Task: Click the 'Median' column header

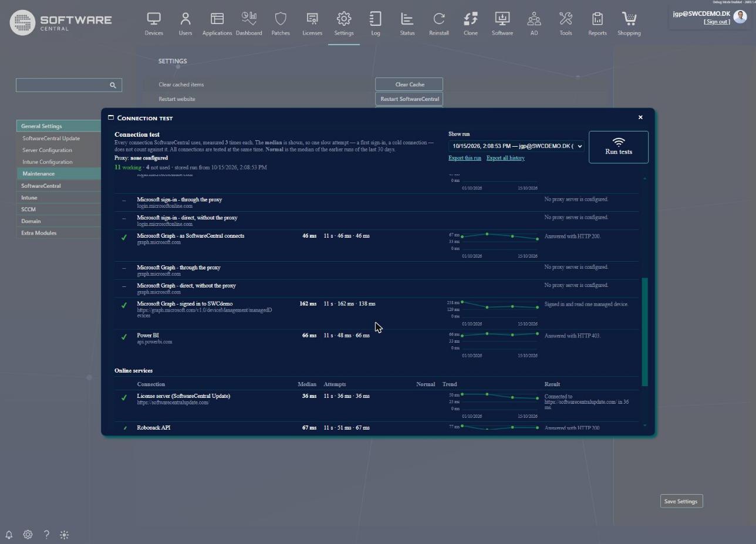Action: coord(307,384)
